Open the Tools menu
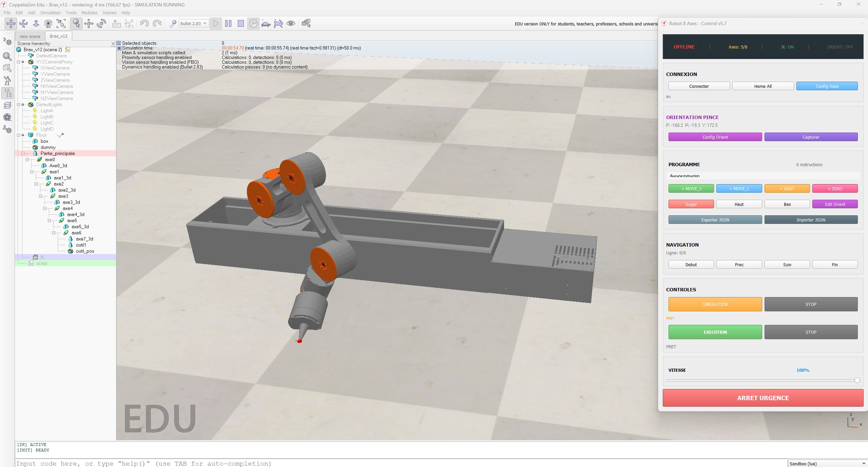The height and width of the screenshot is (467, 868). [71, 13]
